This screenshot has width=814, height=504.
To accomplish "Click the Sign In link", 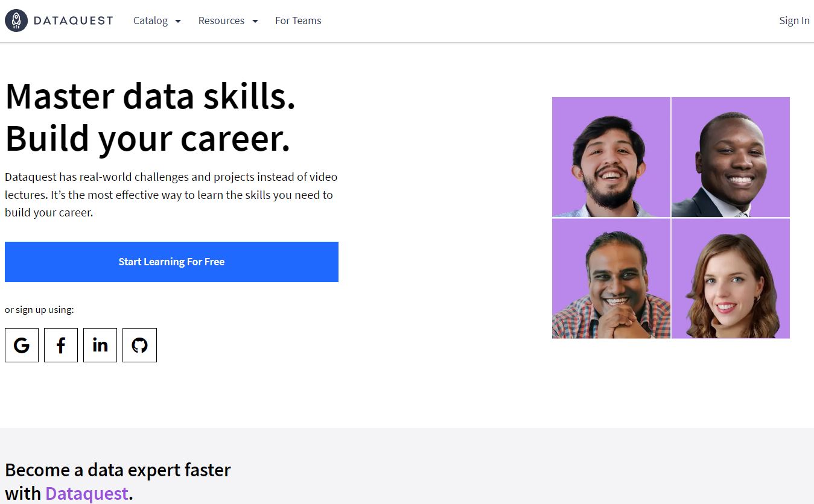I will (794, 20).
